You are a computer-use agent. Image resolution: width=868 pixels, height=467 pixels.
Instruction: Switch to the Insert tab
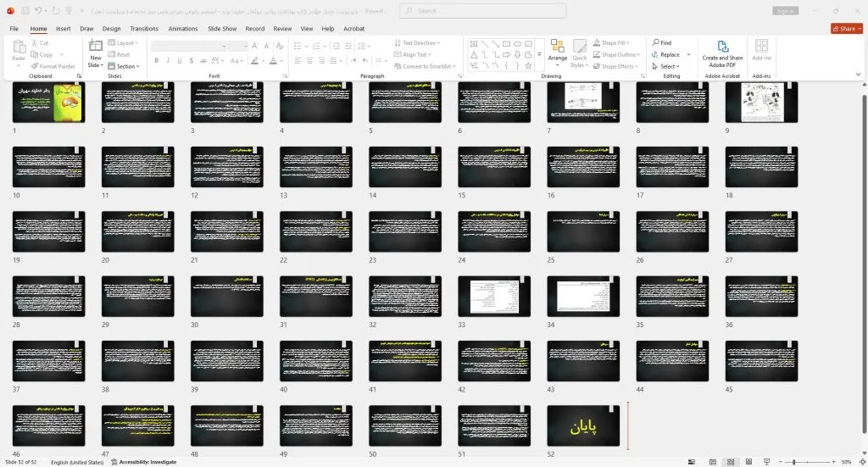63,29
